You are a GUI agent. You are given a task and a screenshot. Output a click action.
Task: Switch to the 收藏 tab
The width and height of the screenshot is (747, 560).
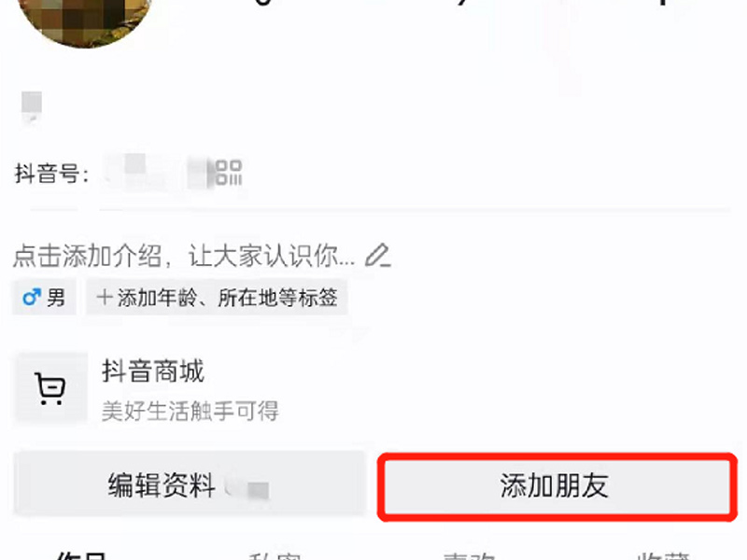tap(663, 555)
